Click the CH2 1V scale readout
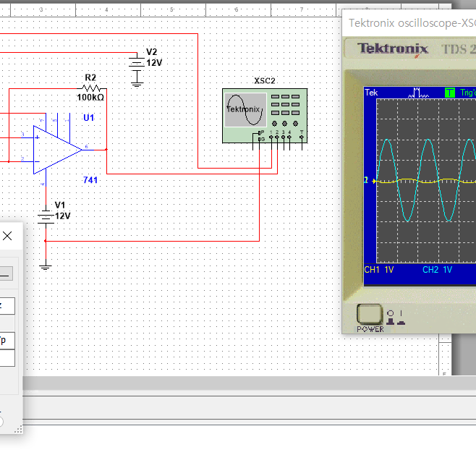 pos(437,270)
